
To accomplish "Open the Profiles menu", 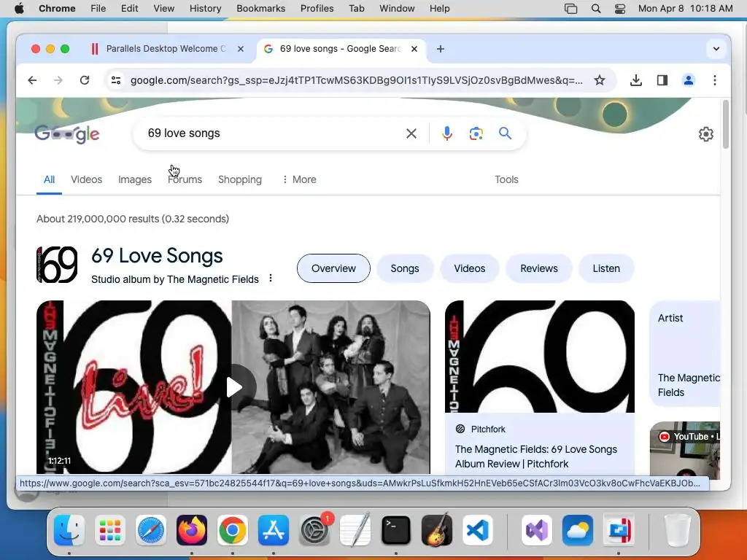I will (x=317, y=9).
